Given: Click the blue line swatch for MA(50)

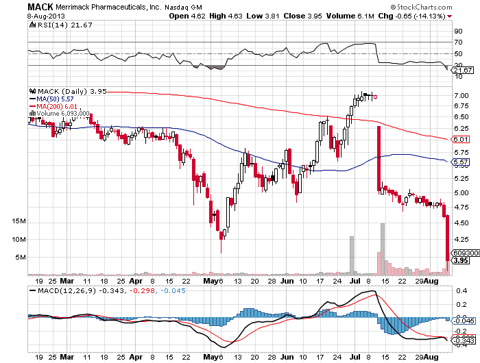Looking at the screenshot, I should [x=33, y=99].
